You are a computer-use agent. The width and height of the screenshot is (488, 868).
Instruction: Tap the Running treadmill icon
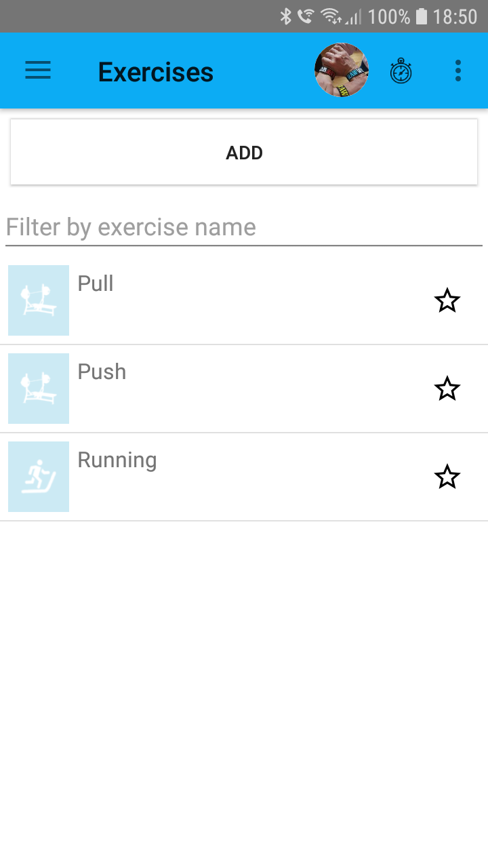(39, 477)
